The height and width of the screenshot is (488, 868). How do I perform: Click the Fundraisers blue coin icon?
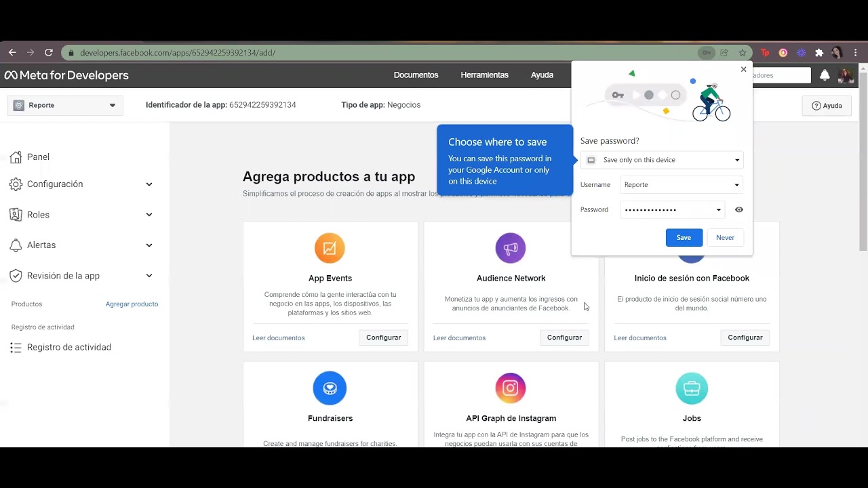[330, 388]
